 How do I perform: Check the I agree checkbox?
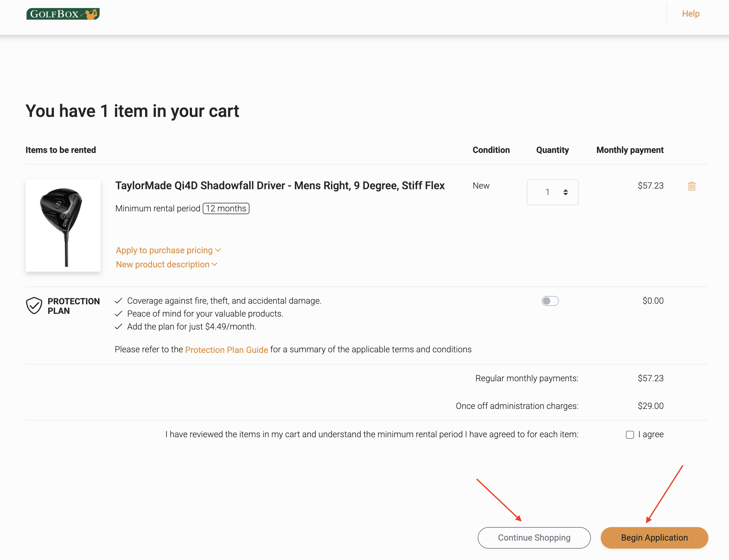[x=630, y=435]
